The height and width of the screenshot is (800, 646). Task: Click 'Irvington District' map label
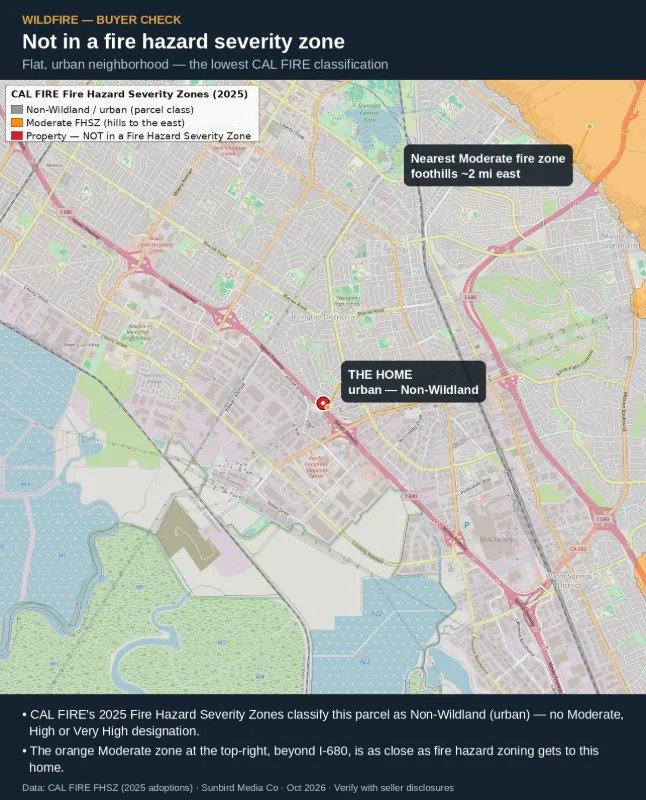(320, 317)
